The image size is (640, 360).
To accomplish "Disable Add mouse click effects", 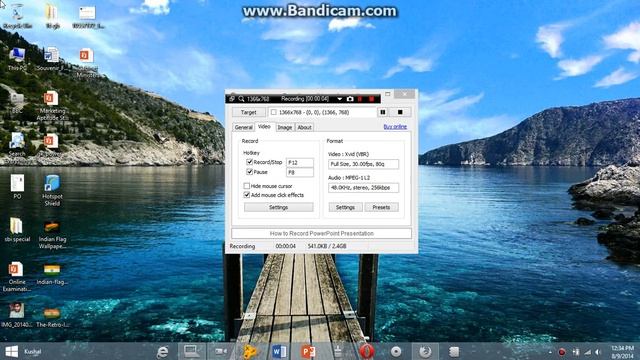I will tap(247, 195).
